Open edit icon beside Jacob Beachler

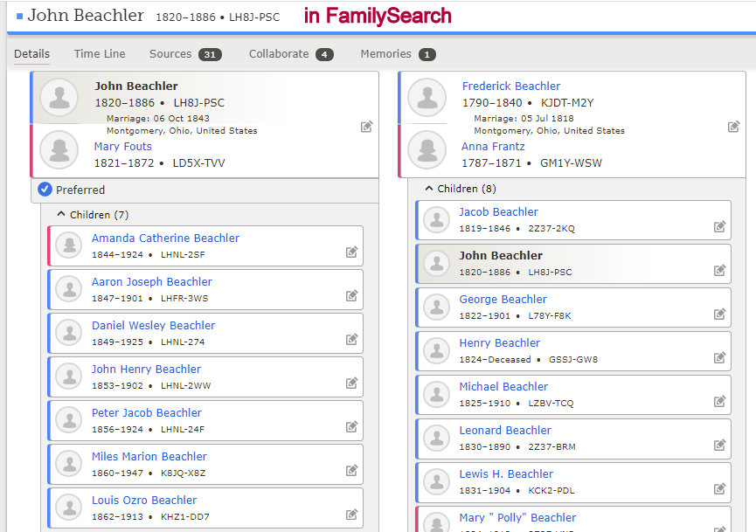[719, 226]
